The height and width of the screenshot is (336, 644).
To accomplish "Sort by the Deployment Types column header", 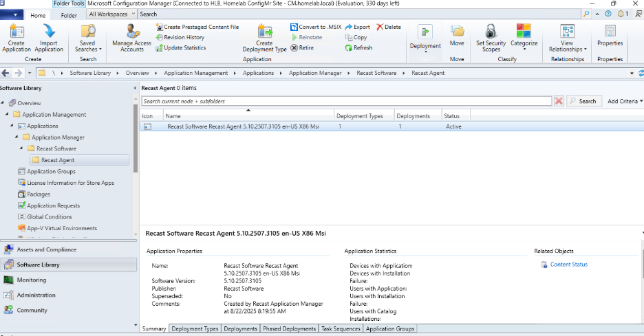I will coord(364,115).
